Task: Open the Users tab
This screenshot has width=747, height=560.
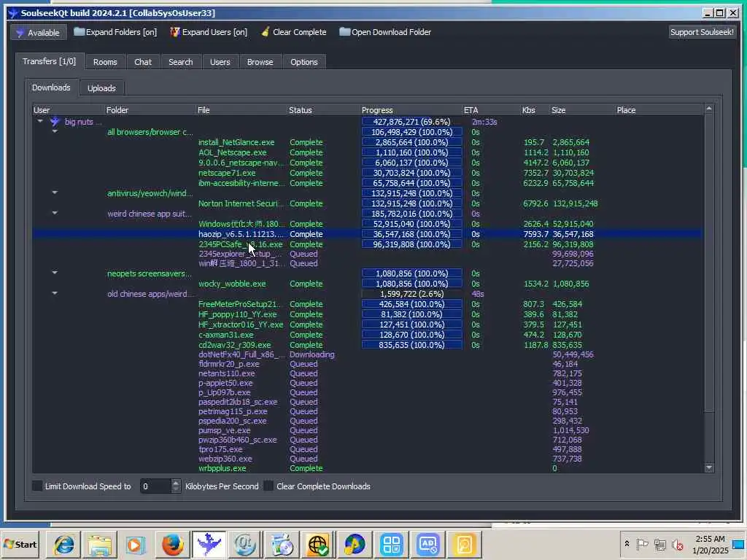Action: click(220, 62)
